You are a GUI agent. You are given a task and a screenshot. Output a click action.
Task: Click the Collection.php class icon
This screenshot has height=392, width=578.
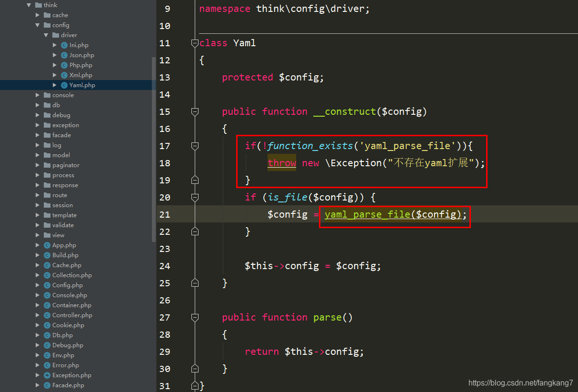pos(47,275)
